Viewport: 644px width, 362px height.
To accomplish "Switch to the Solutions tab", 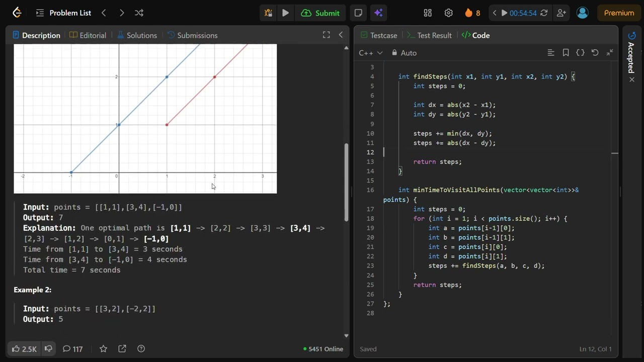I will pos(137,35).
